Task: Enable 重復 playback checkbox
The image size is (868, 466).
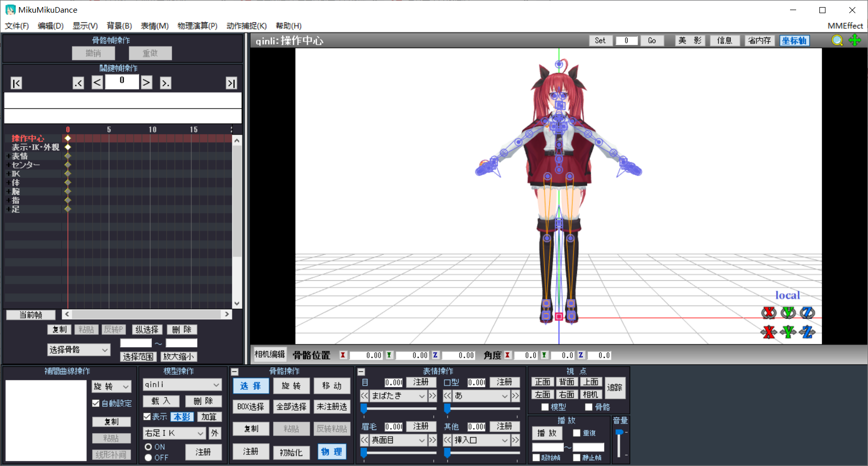Action: pos(576,433)
